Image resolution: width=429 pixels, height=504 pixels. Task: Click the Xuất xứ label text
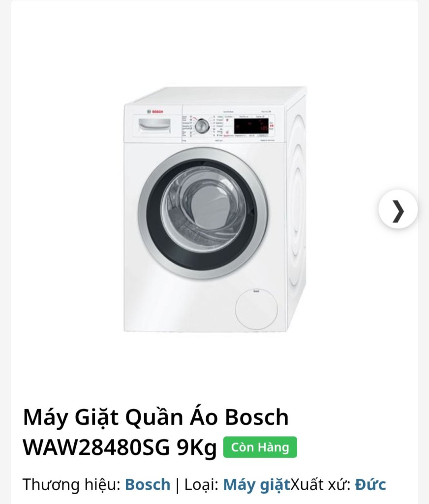click(x=320, y=484)
